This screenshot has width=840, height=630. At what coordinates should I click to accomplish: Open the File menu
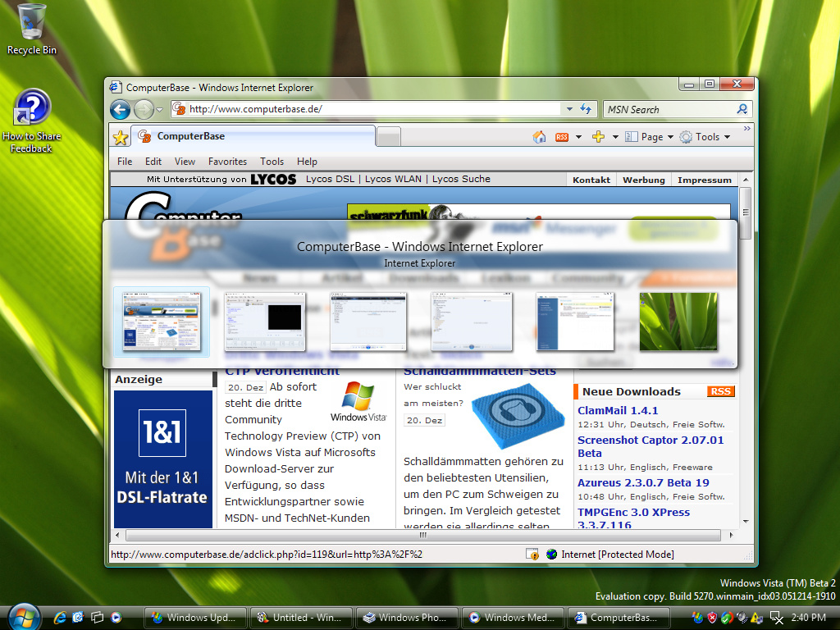tap(125, 162)
